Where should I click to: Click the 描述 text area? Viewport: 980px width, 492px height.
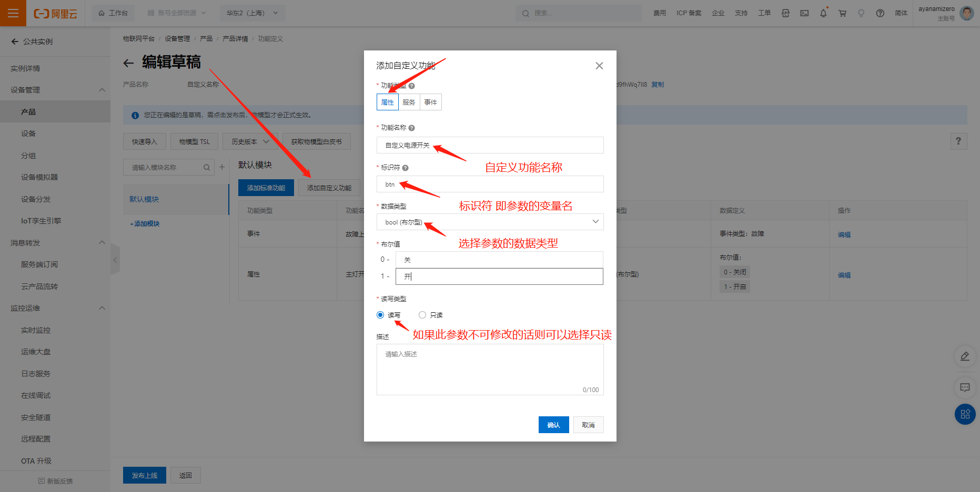(x=489, y=368)
